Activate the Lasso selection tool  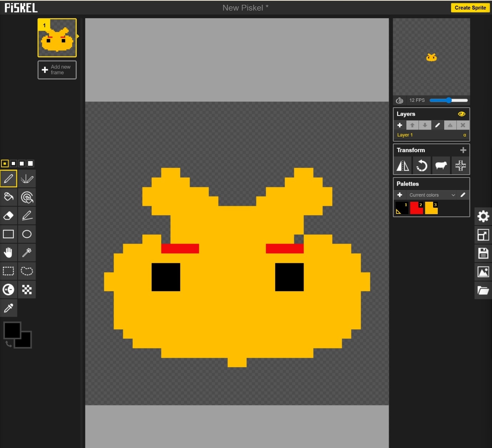coord(27,271)
